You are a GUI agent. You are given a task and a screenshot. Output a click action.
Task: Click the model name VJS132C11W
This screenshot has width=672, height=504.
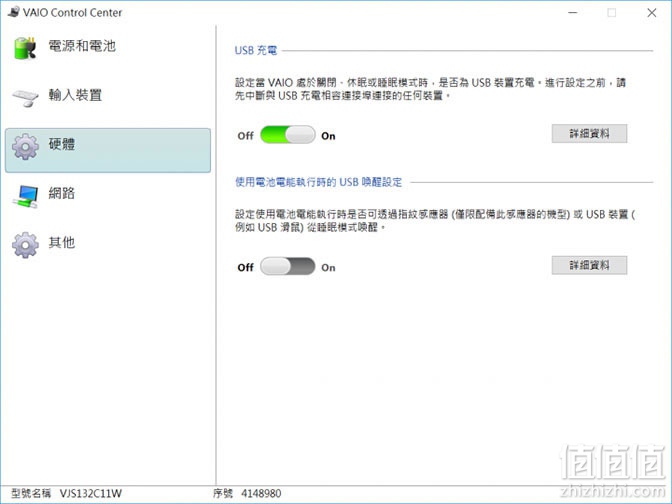click(x=90, y=494)
